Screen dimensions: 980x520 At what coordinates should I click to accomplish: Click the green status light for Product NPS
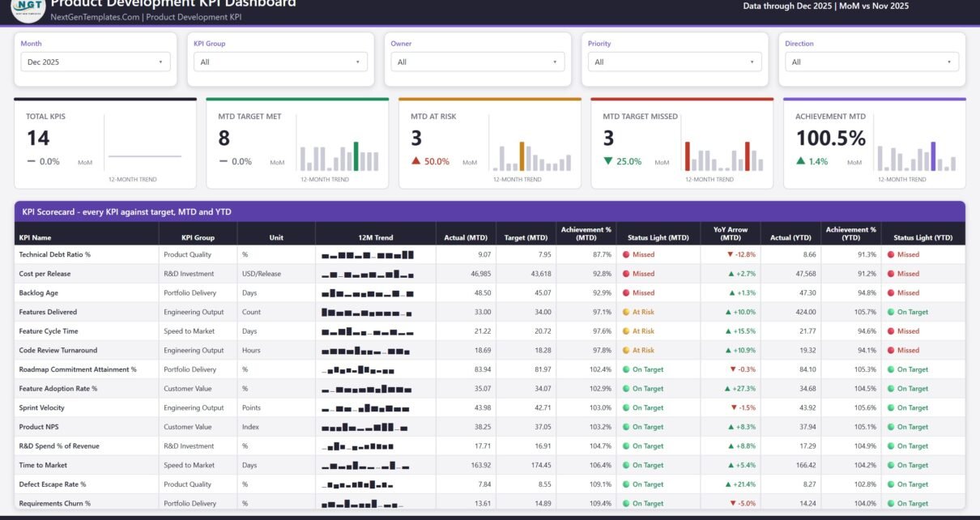(x=626, y=427)
